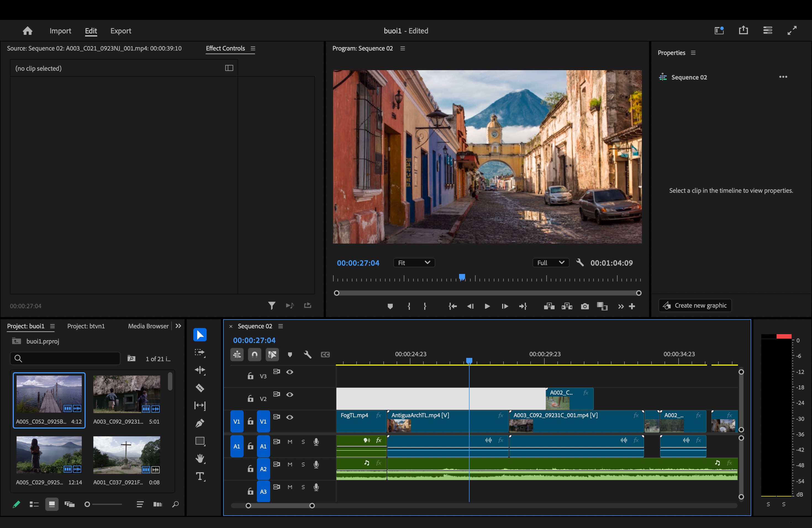Open the Media Browser tab
The width and height of the screenshot is (812, 528).
point(148,326)
